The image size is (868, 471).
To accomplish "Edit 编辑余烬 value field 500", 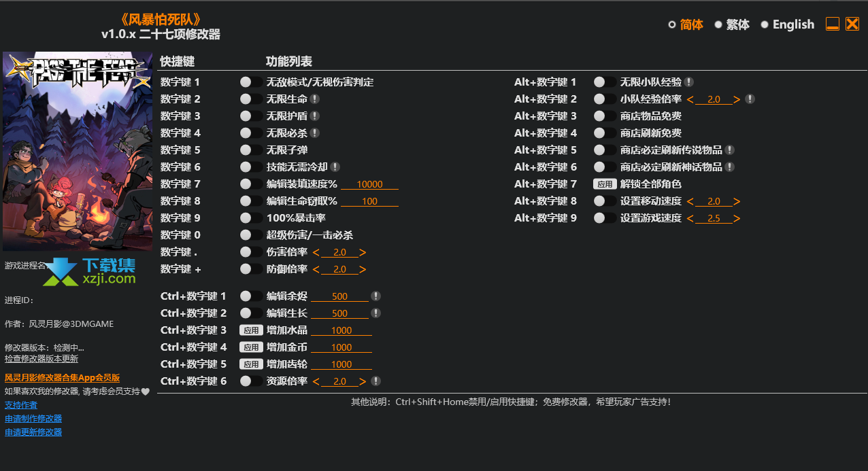I will [x=340, y=296].
